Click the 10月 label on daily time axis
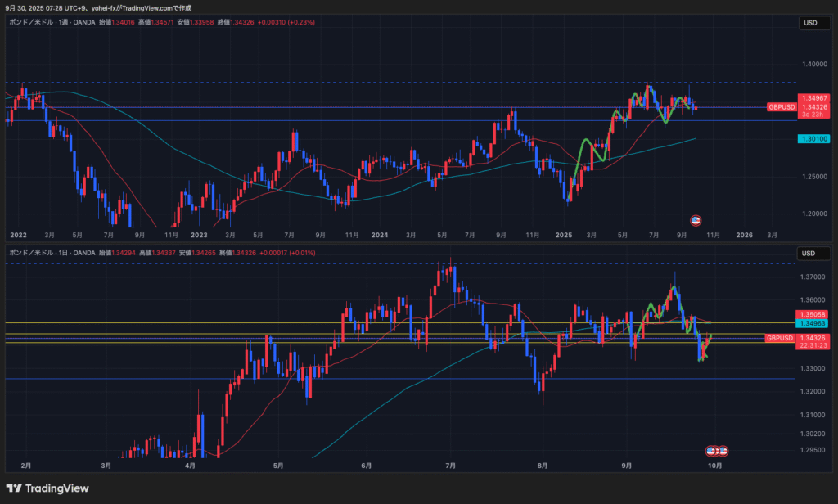 click(714, 466)
